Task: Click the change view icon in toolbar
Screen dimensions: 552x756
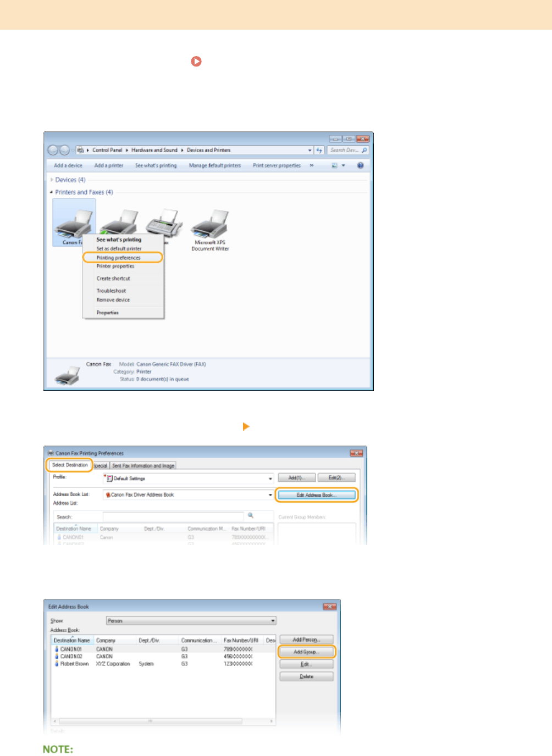Action: point(334,165)
